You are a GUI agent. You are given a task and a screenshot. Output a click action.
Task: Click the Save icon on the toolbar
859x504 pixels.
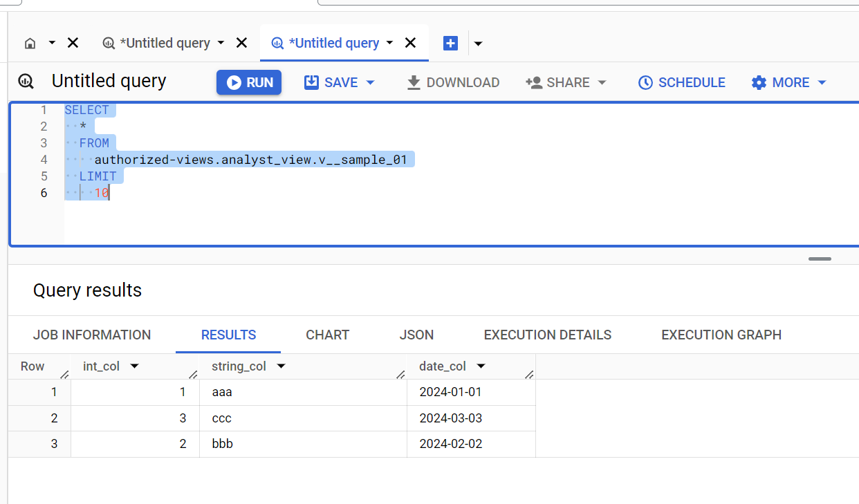310,82
